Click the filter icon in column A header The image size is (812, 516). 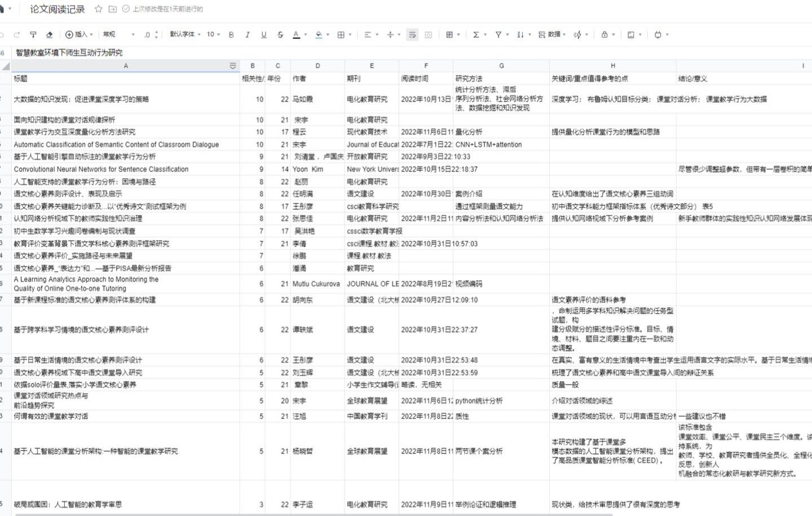pyautogui.click(x=232, y=66)
